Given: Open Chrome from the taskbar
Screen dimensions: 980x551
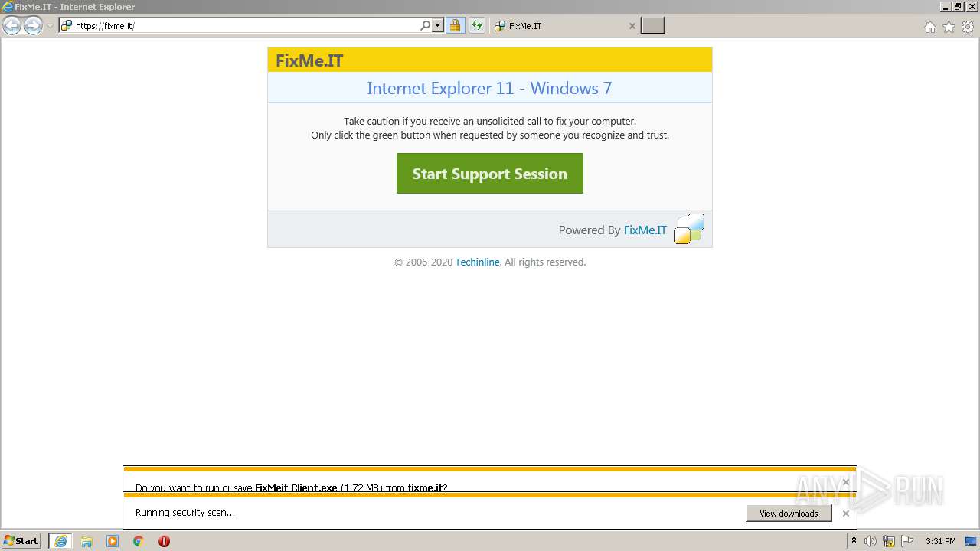Looking at the screenshot, I should [x=139, y=541].
